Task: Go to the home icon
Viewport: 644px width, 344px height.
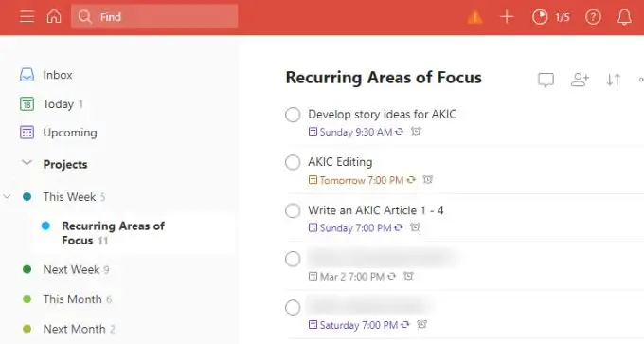Action: coord(54,16)
